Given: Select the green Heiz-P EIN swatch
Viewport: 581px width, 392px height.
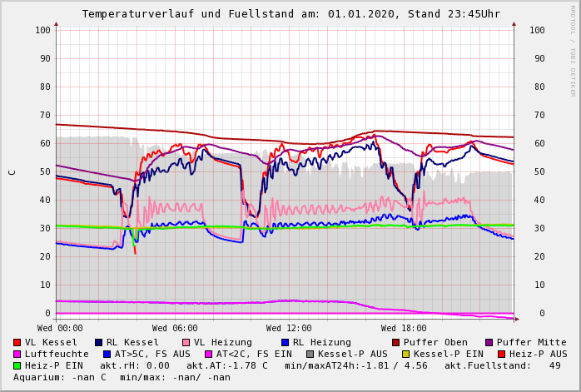Looking at the screenshot, I should click(x=17, y=365).
